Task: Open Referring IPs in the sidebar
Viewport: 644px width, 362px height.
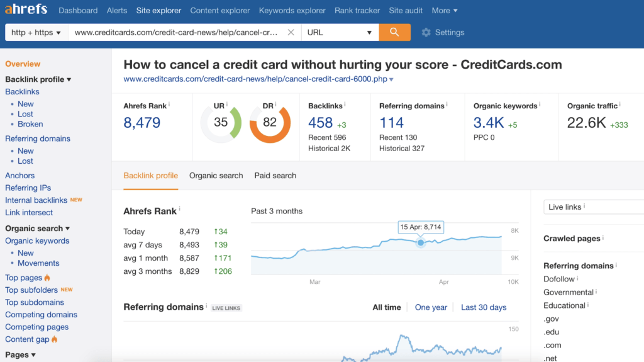Action: point(28,188)
